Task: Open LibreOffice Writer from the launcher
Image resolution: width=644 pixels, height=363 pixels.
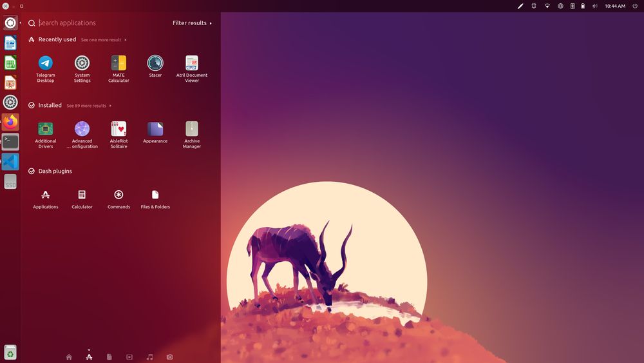Action: click(10, 43)
